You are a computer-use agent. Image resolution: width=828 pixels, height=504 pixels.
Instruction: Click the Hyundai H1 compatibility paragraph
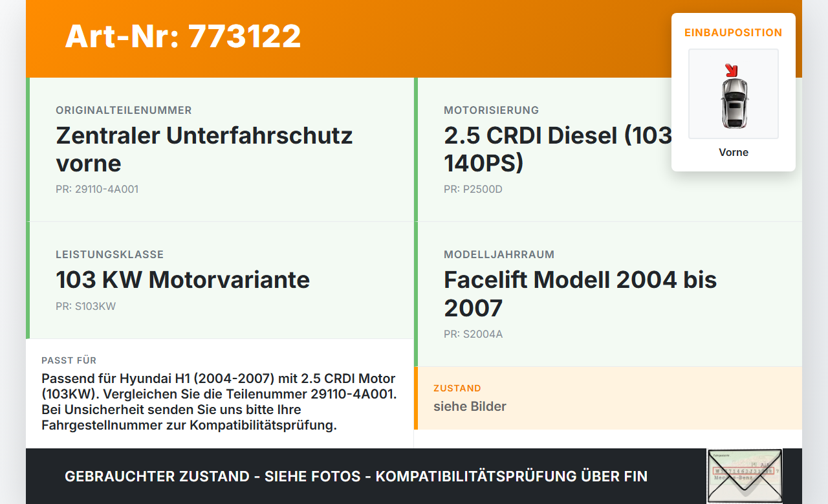point(219,402)
